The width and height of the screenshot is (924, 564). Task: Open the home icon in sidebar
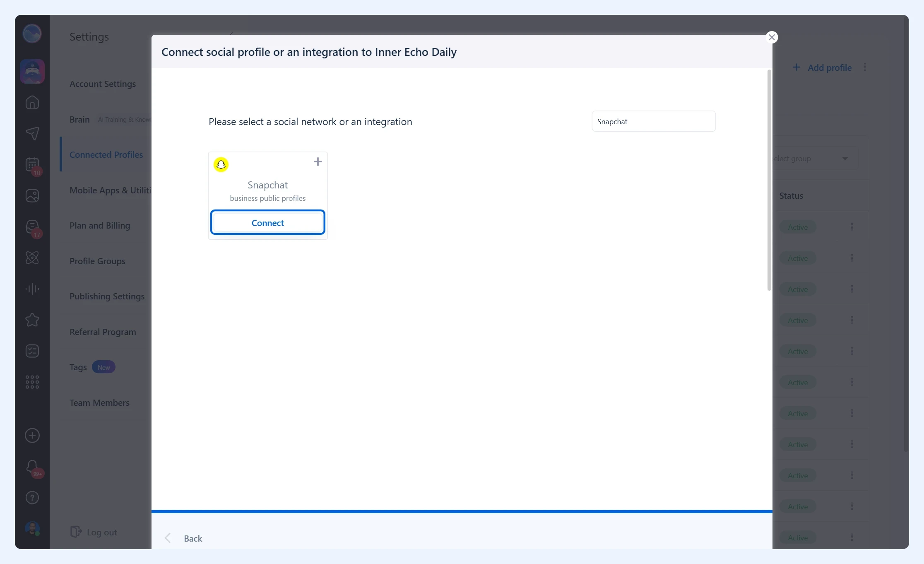pyautogui.click(x=32, y=102)
